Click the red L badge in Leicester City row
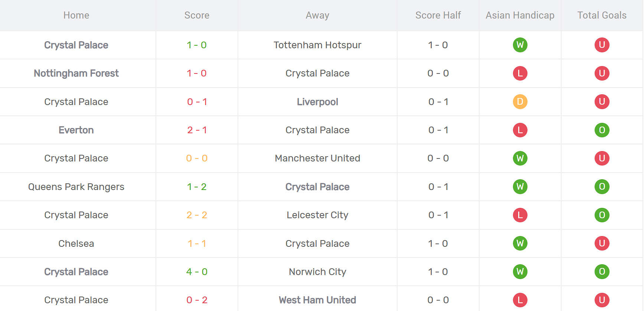Viewport: 644px width, 311px height. coord(520,215)
